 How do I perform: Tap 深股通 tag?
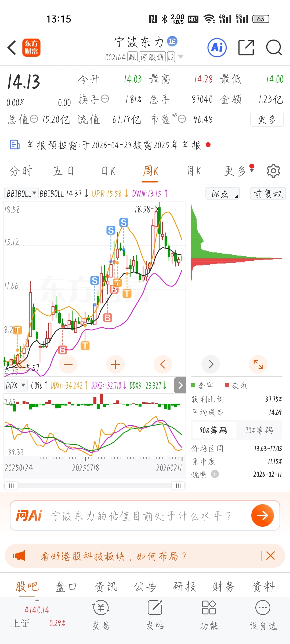(152, 57)
